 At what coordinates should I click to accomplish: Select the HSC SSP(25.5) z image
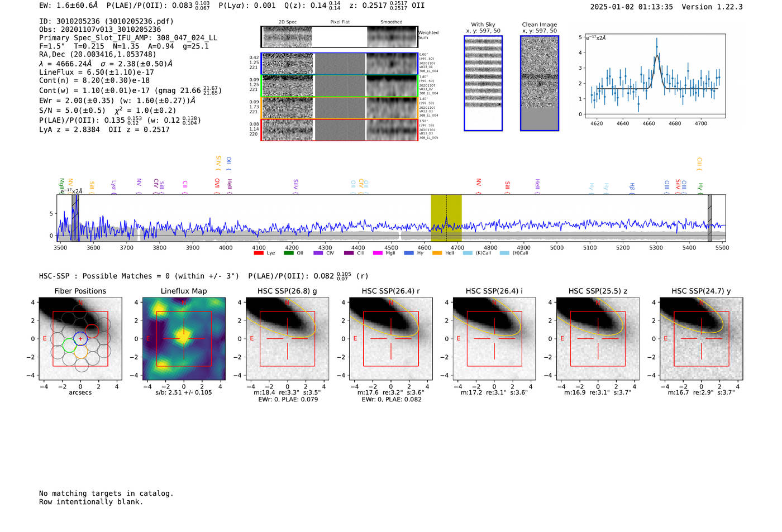(598, 339)
